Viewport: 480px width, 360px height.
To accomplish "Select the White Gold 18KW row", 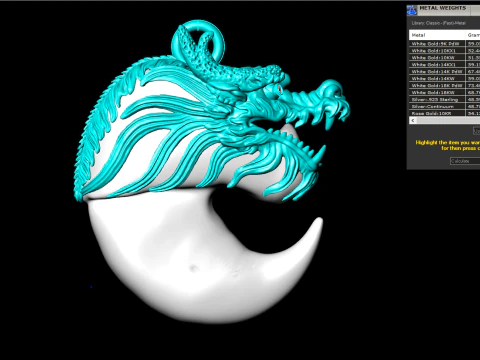I will click(x=445, y=93).
